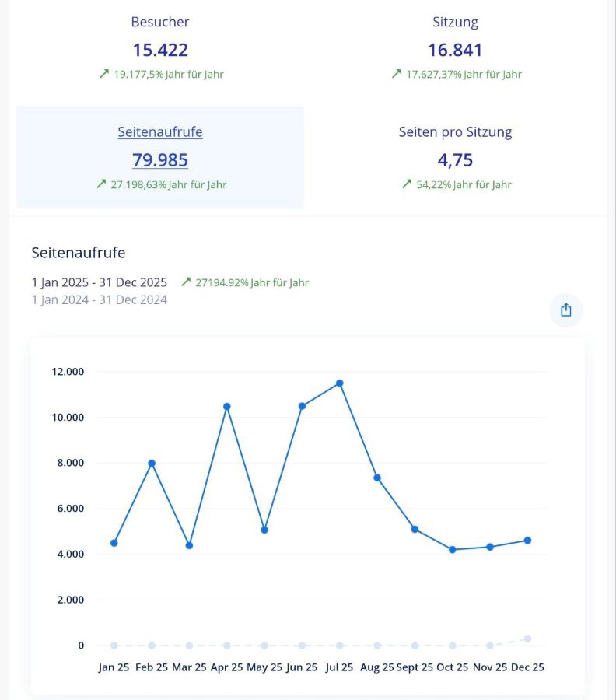
Task: Click the Jul 25 peak data point
Action: (340, 383)
